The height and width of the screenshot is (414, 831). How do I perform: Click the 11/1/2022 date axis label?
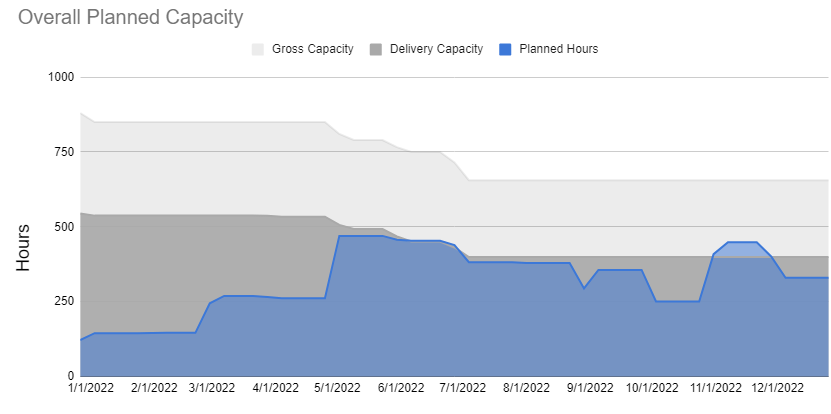point(716,388)
